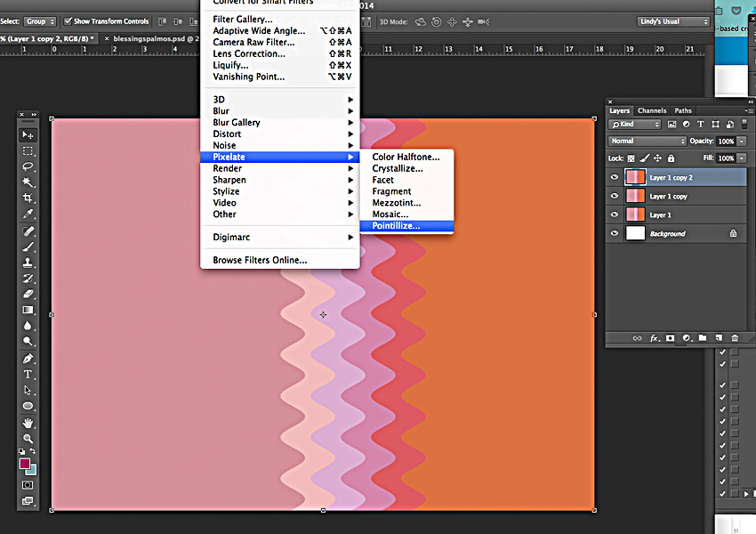Screen dimensions: 756x534
Task: Delete layer using trash icon
Action: (x=734, y=338)
